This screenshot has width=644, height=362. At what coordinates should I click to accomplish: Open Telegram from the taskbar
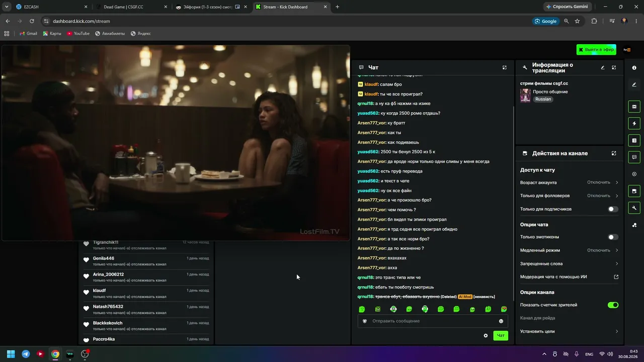click(x=26, y=354)
